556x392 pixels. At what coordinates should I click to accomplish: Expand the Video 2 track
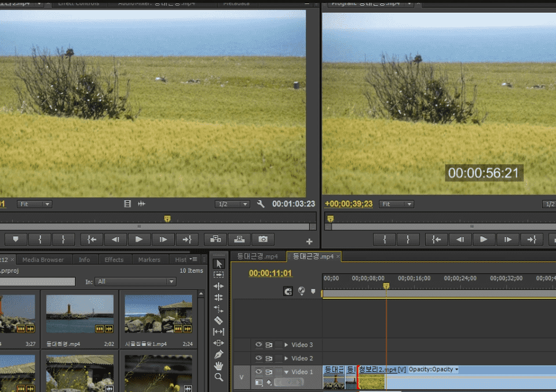coord(286,358)
